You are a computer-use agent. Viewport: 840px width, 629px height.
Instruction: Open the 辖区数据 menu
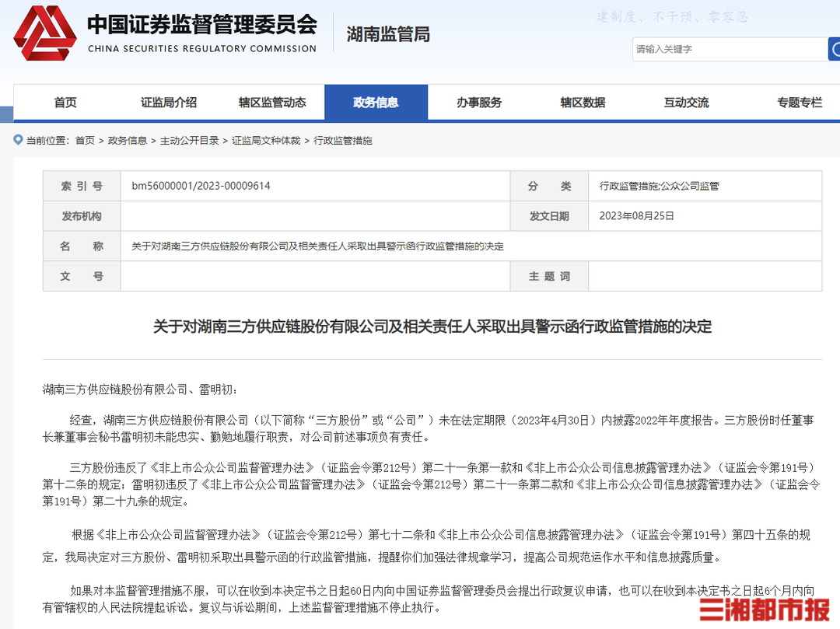[583, 103]
